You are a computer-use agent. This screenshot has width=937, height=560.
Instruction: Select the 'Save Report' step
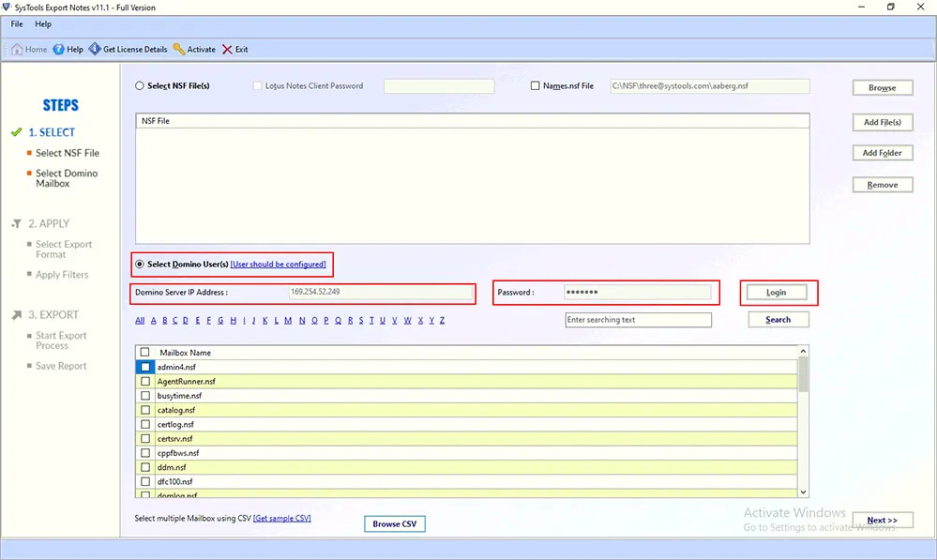pyautogui.click(x=61, y=366)
